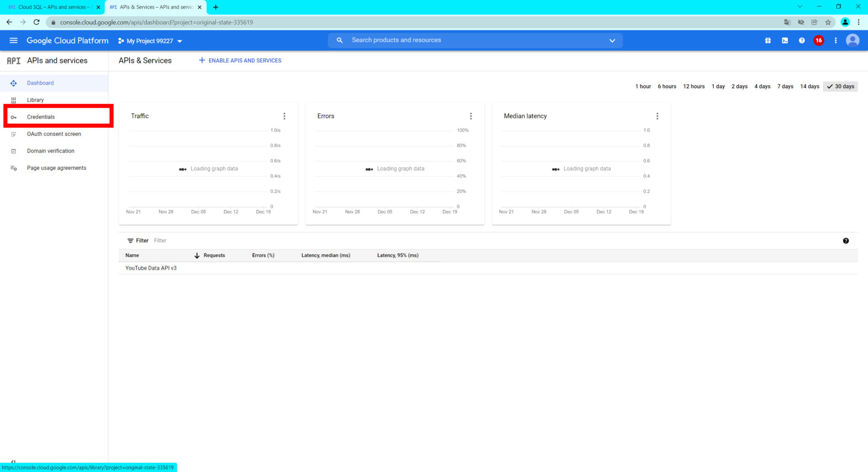Go back in the browser
This screenshot has width=868, height=472.
point(9,22)
